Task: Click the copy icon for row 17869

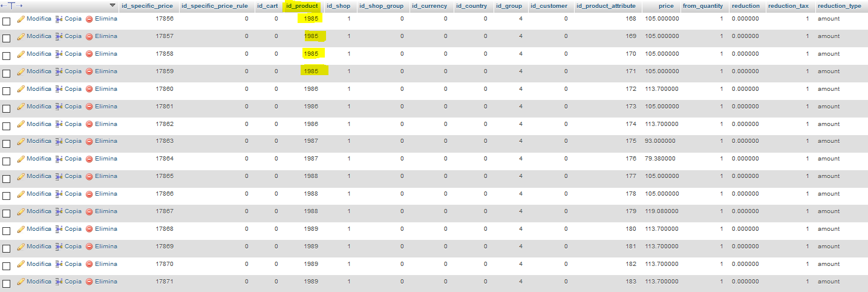Action: pyautogui.click(x=59, y=247)
